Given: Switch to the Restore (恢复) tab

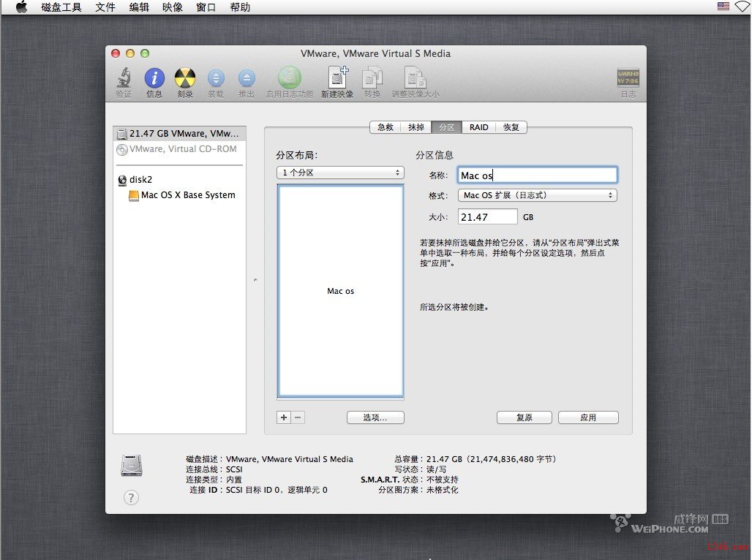Looking at the screenshot, I should point(511,127).
